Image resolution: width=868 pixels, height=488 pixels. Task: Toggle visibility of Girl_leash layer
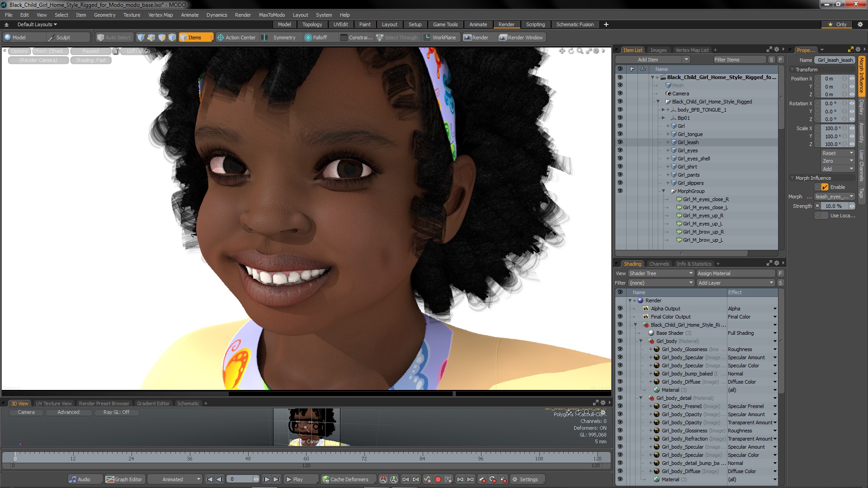(620, 142)
